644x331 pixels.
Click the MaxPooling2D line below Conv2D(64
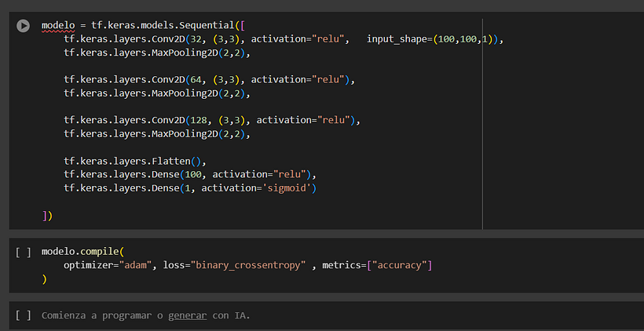point(157,93)
